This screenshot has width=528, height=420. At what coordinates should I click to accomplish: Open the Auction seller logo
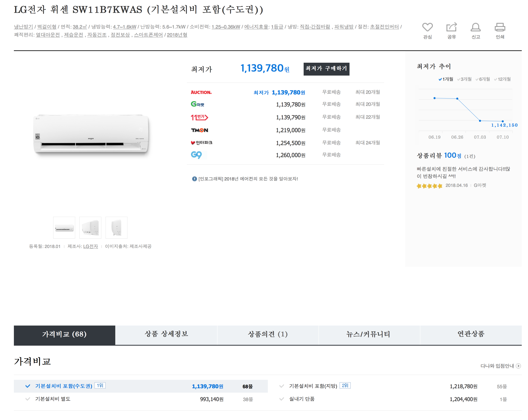[201, 92]
